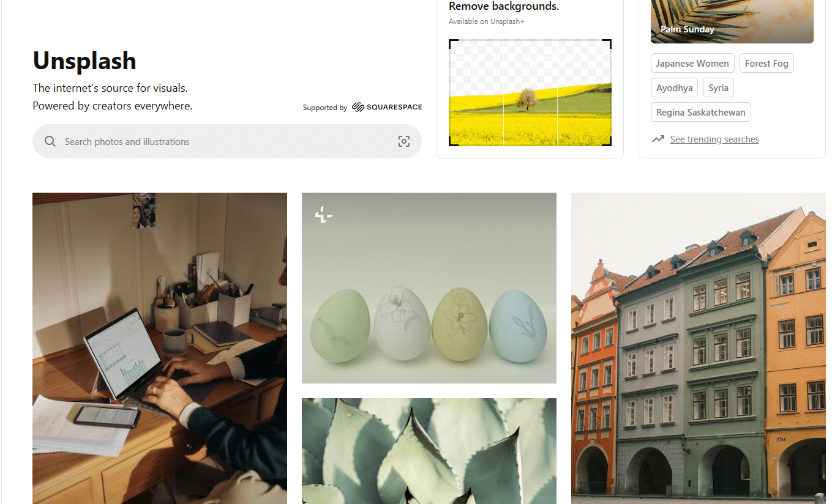View the colorful townhouses photo
This screenshot has height=504, width=832.
coord(698,348)
